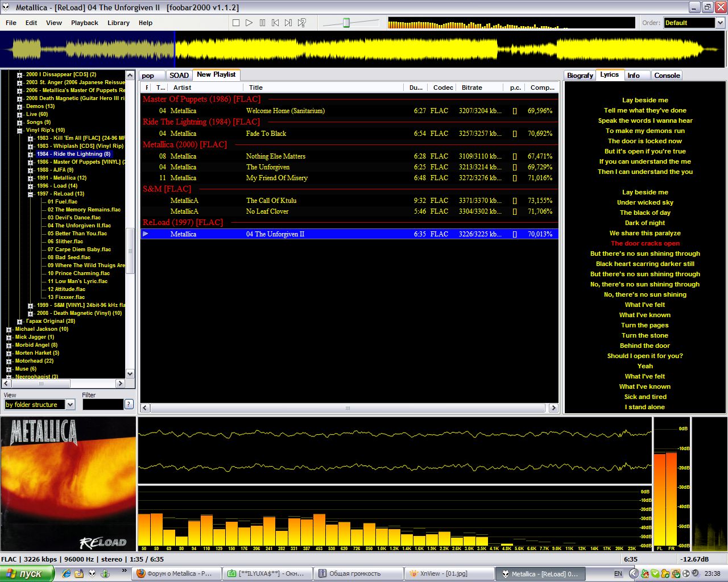728x582 pixels.
Task: Switch to the SOAD playlist tab
Action: [x=179, y=75]
